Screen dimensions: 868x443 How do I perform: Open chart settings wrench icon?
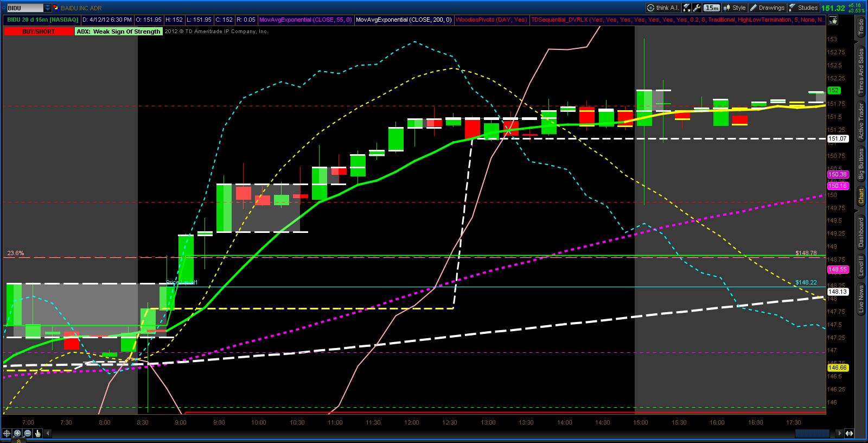(697, 8)
